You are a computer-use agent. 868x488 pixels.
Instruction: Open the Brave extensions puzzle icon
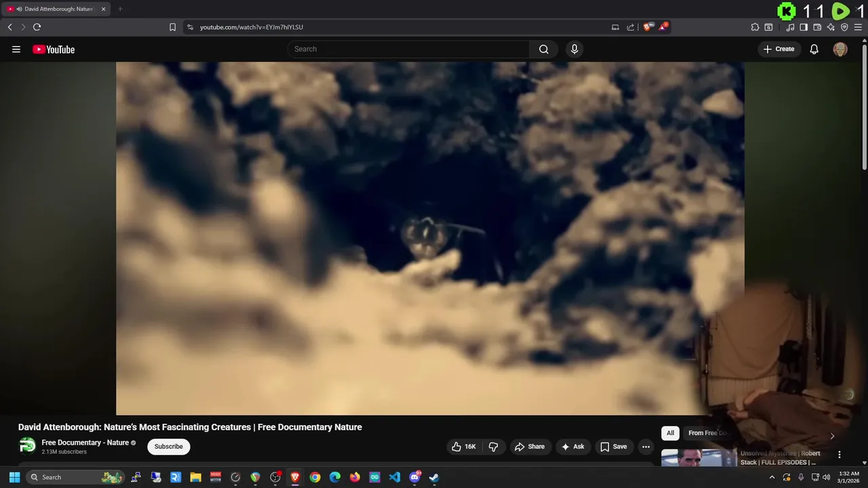coord(755,27)
